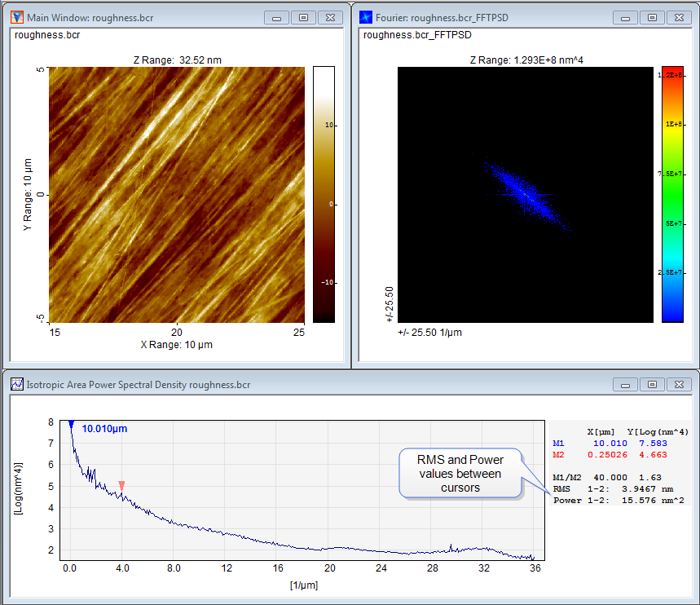Click the Isotropic Area PSD title text
Screen dimensions: 700x605
coord(139,385)
